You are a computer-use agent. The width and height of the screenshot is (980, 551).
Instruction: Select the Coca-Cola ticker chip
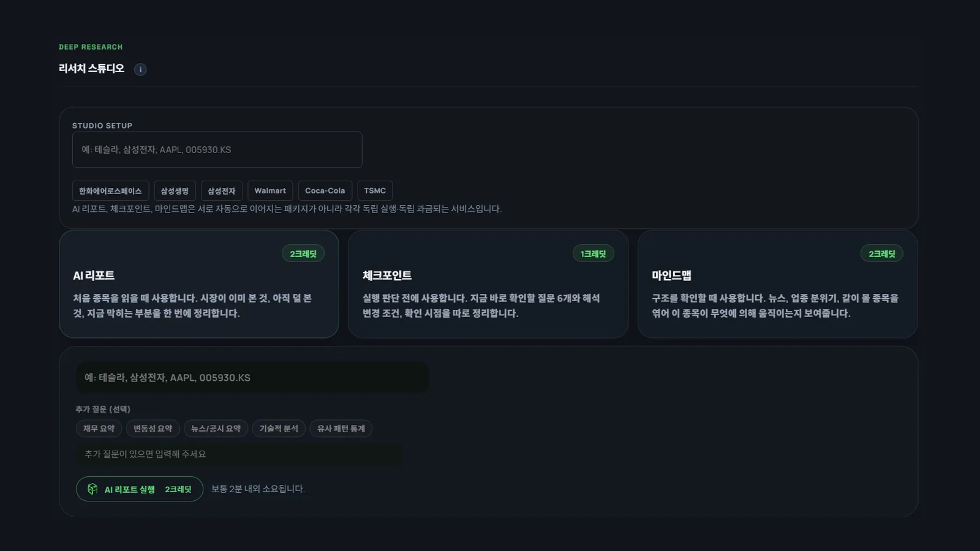[325, 190]
